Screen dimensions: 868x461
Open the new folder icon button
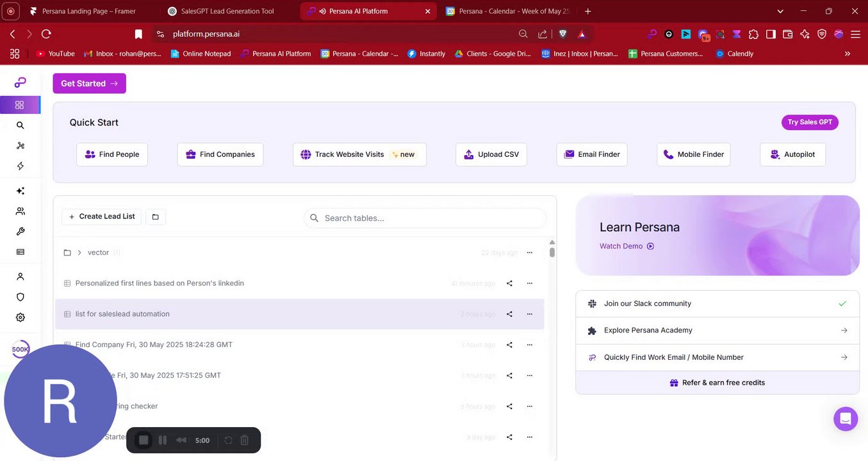[156, 217]
